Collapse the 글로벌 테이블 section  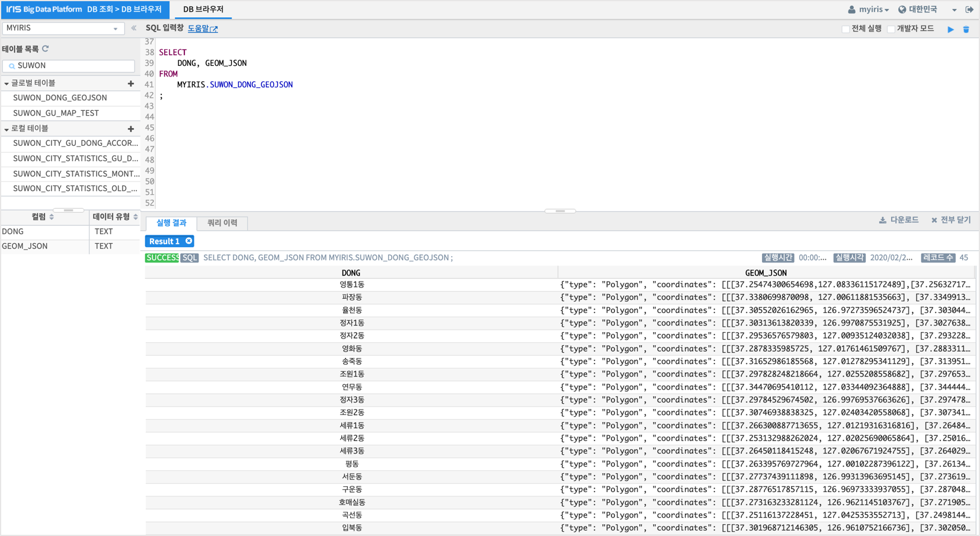[7, 84]
